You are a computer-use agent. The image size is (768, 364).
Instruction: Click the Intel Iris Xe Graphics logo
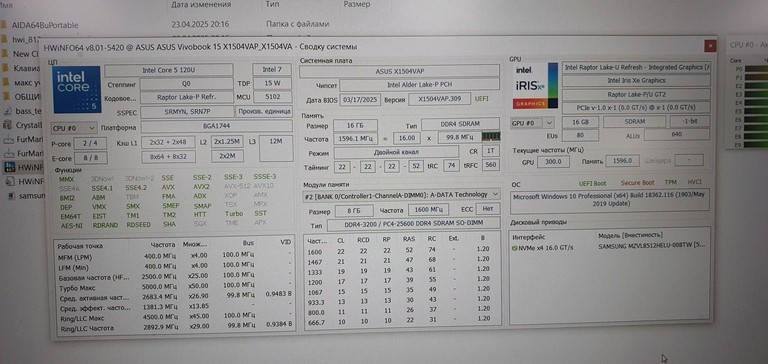coord(535,85)
